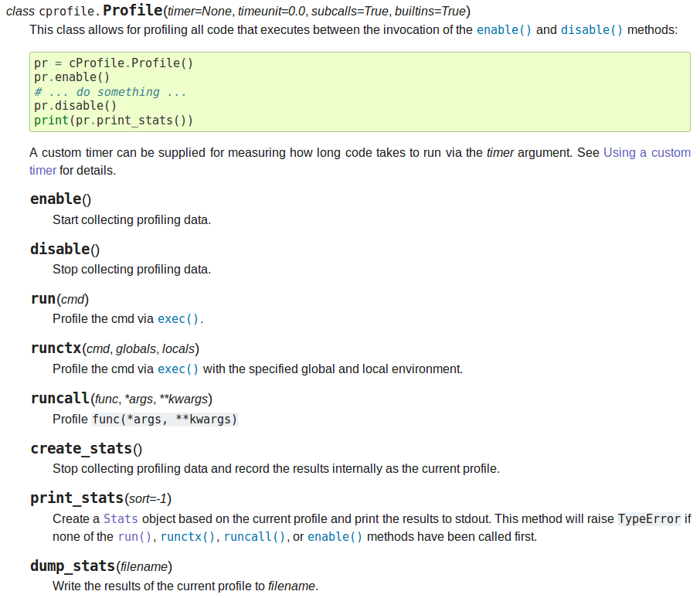700x598 pixels.
Task: Click text 'Stop collecting profiling data.' under disable()
Action: point(131,270)
